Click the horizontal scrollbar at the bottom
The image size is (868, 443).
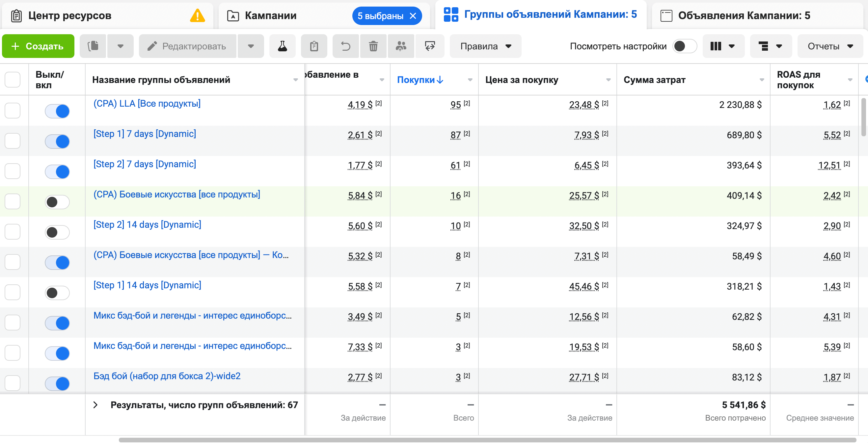(487, 440)
